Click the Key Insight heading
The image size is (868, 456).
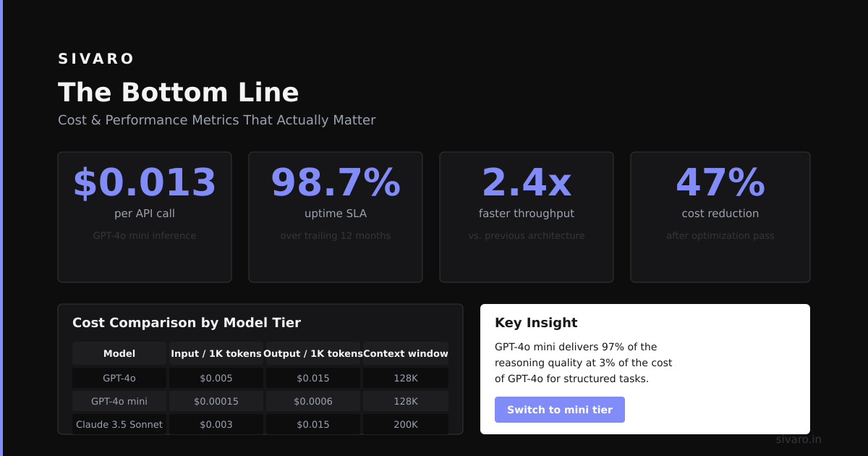[536, 323]
